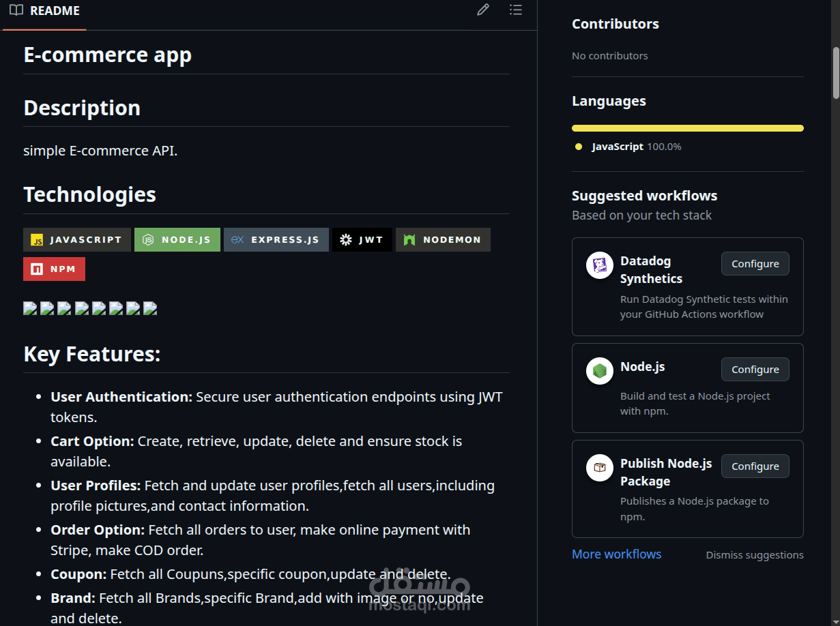Dismiss the workflow suggestions
Image resolution: width=840 pixels, height=626 pixels.
pyautogui.click(x=755, y=554)
